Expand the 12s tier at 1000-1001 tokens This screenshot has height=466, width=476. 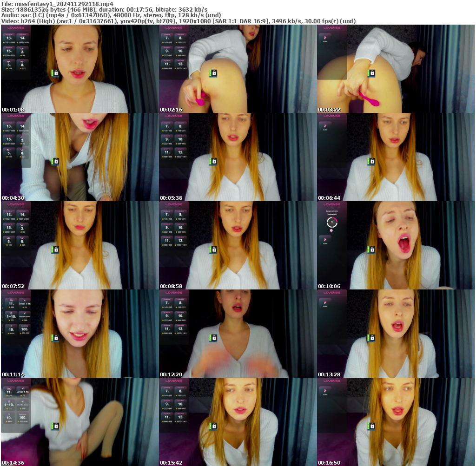[x=181, y=152]
